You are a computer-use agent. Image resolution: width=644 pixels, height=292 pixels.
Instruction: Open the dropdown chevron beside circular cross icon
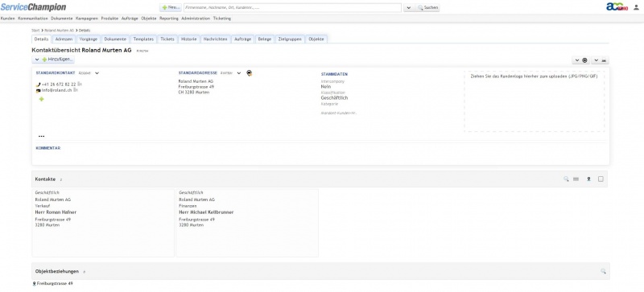(576, 60)
